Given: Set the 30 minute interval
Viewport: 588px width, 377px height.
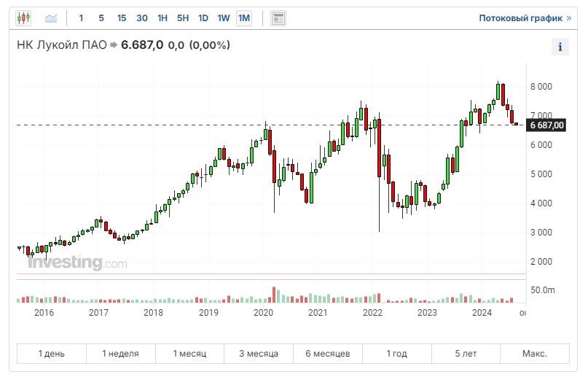Looking at the screenshot, I should [x=142, y=18].
